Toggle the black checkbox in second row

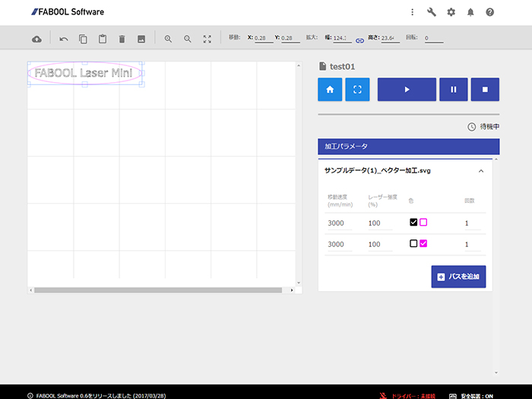point(413,243)
